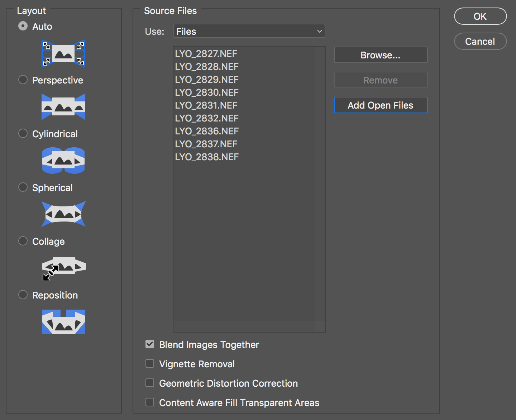Select the Spherical radio button
516x420 pixels.
coord(23,187)
